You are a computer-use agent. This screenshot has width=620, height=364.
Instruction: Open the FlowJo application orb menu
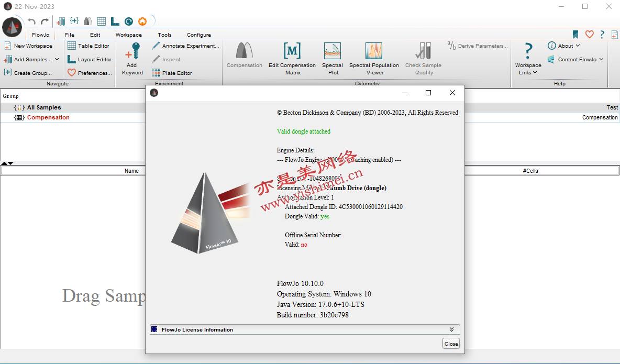coord(12,27)
